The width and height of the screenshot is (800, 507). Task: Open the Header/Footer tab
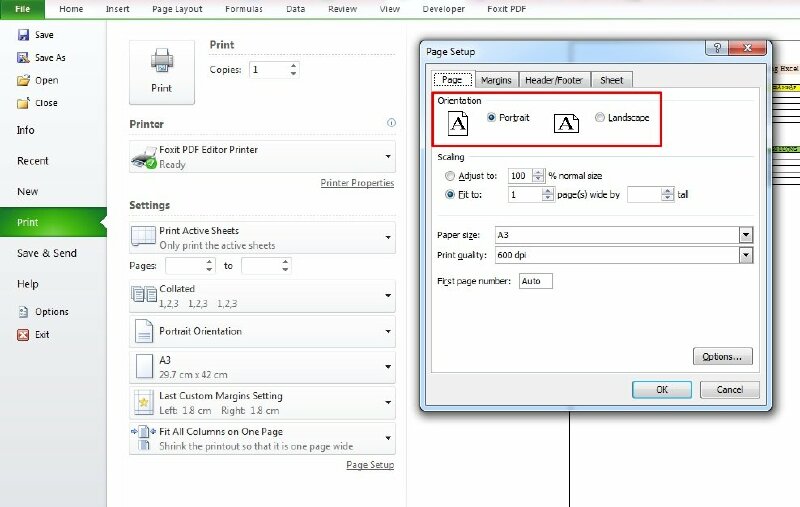[555, 80]
